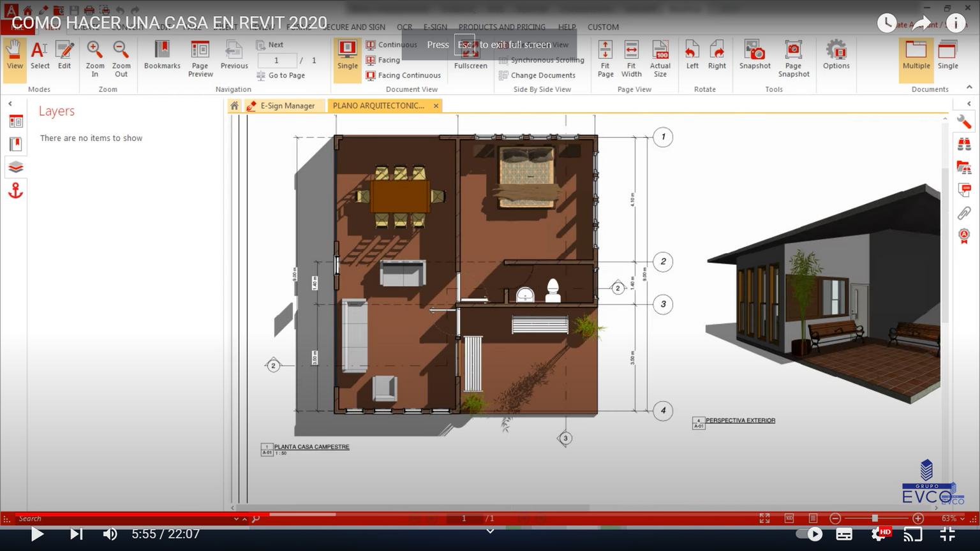Open the anchor Destinations panel in the sidebar
980x551 pixels.
coord(15,190)
